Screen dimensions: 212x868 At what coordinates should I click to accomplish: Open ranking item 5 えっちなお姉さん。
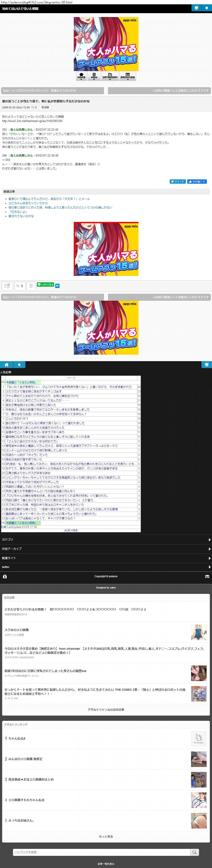tap(21, 820)
